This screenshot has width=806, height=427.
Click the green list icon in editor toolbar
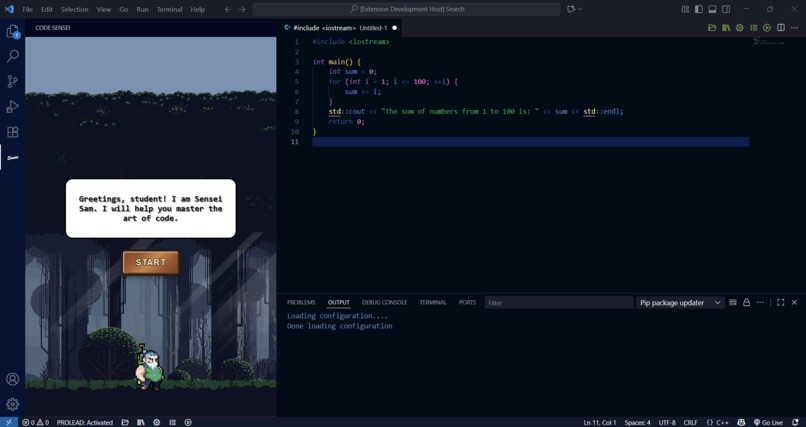754,28
